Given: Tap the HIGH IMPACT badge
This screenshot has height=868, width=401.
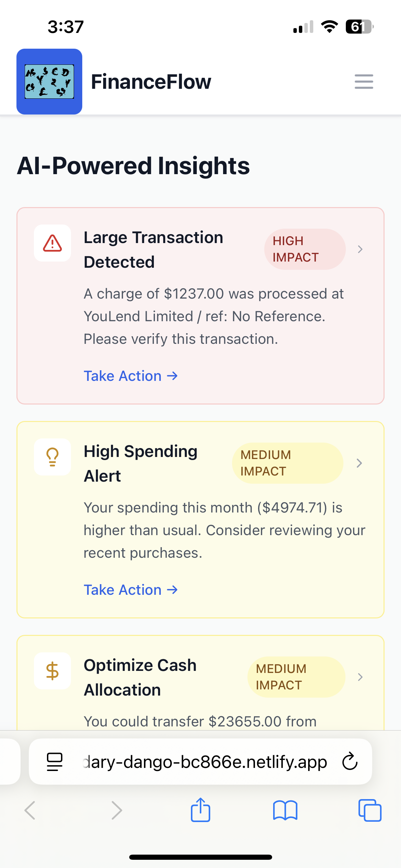Looking at the screenshot, I should [x=305, y=249].
